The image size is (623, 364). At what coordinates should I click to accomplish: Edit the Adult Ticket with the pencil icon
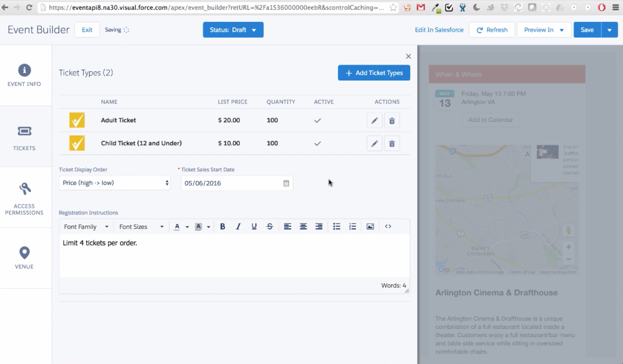(x=374, y=120)
